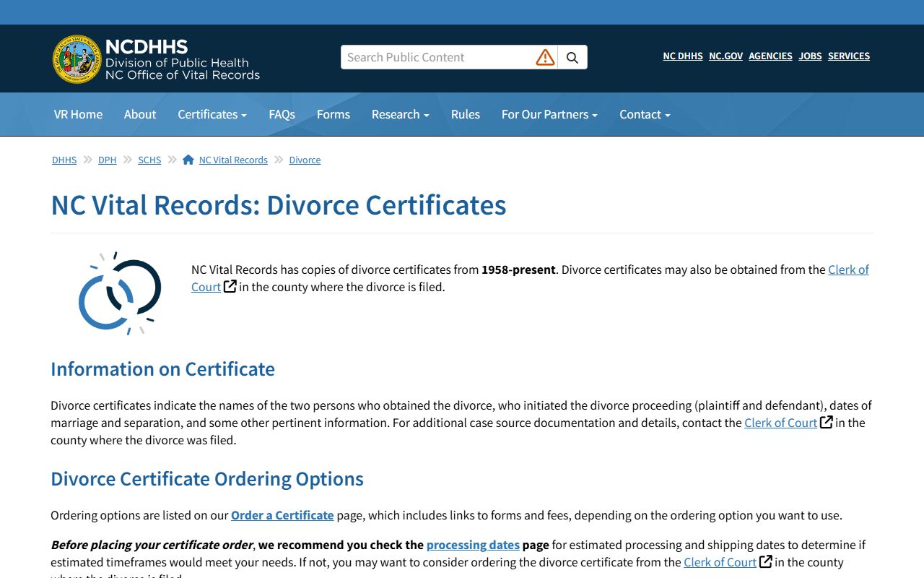Expand the Certificates dropdown menu
The image size is (924, 578).
click(212, 114)
